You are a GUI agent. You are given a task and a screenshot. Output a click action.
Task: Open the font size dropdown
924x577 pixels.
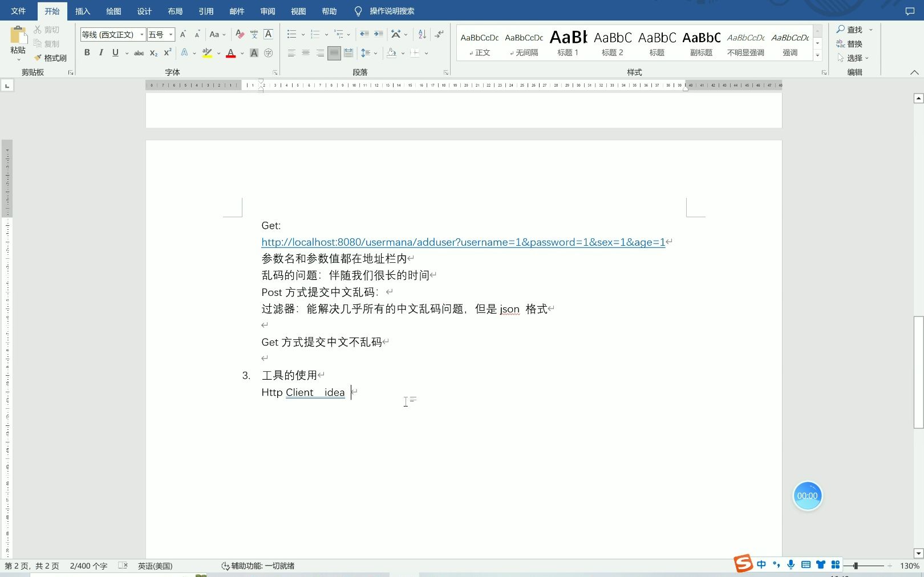click(x=171, y=35)
